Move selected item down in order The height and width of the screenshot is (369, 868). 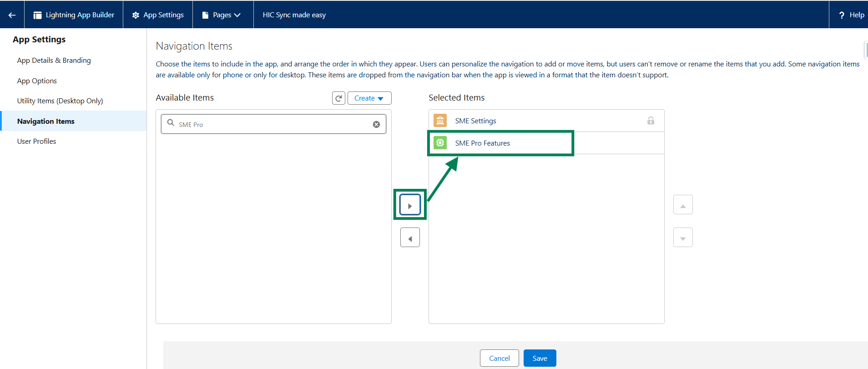[x=683, y=238]
